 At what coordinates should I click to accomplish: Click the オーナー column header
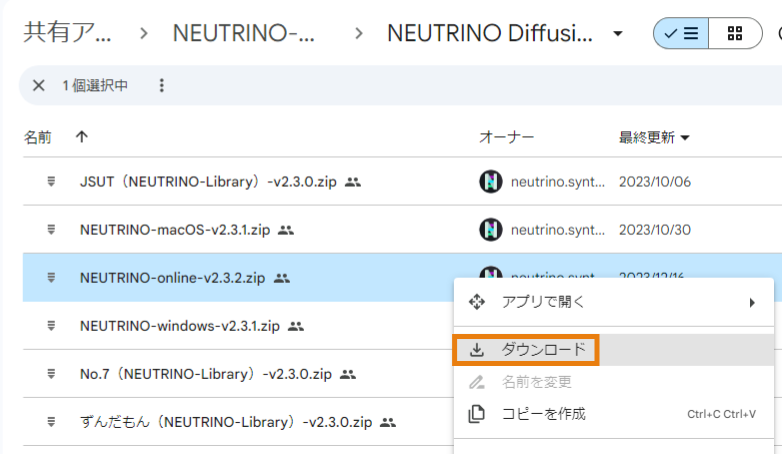pyautogui.click(x=506, y=137)
